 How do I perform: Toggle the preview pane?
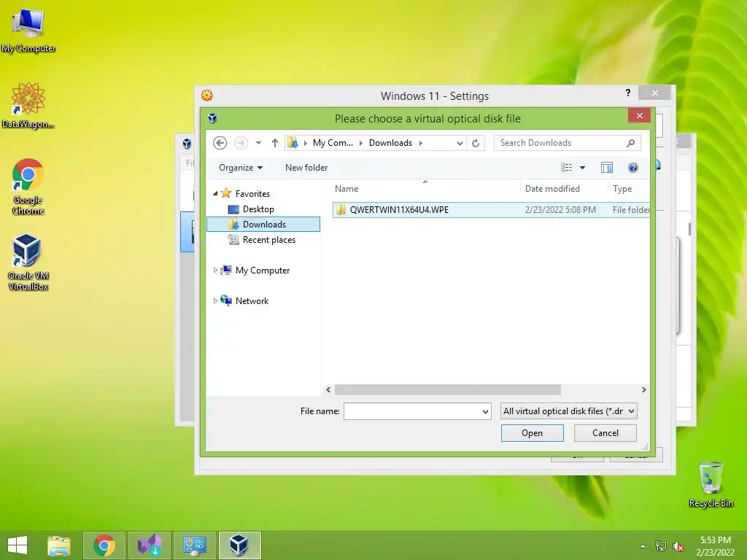tap(607, 168)
